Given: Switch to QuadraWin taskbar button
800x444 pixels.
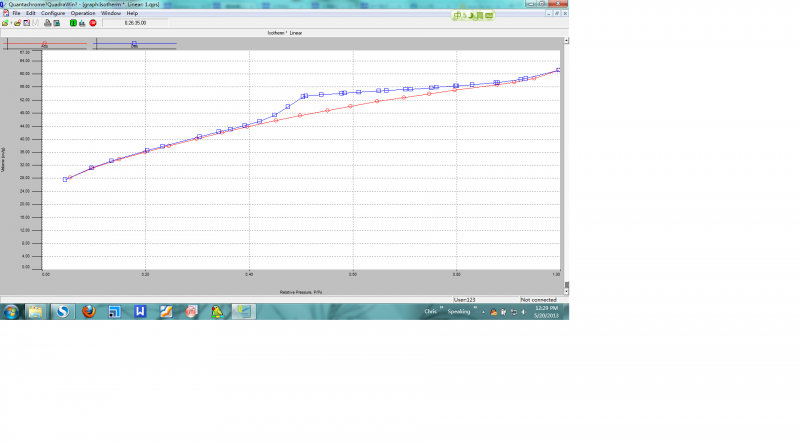Looking at the screenshot, I should click(x=243, y=312).
